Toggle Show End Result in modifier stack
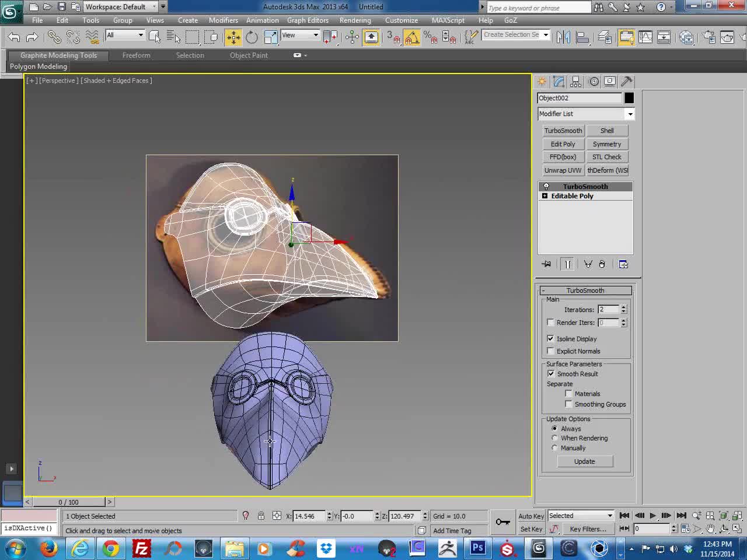 [567, 264]
